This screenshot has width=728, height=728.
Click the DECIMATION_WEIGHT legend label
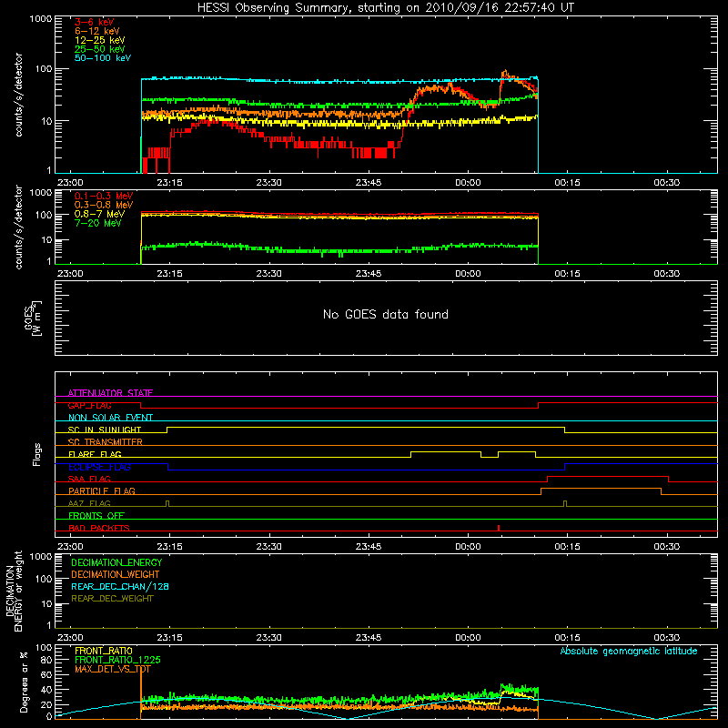116,575
